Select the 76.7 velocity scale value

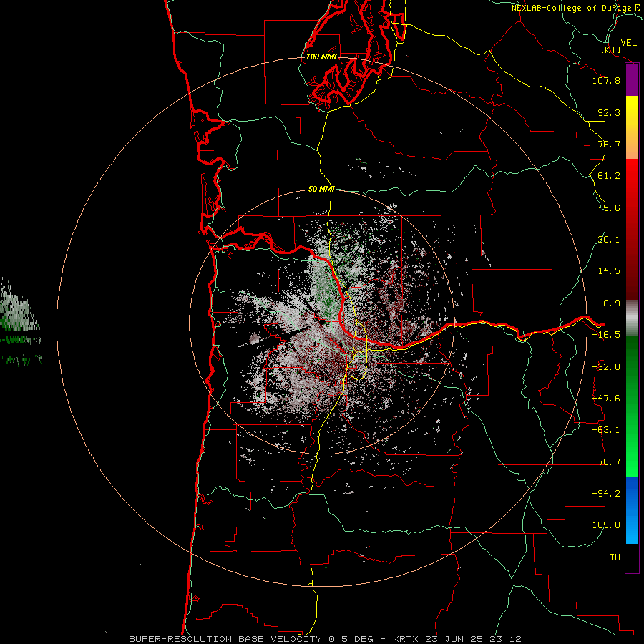(609, 144)
